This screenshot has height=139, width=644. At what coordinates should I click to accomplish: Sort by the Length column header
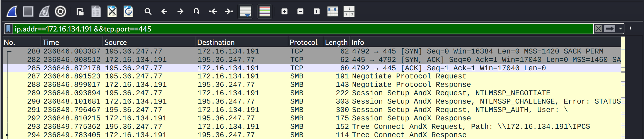[336, 42]
